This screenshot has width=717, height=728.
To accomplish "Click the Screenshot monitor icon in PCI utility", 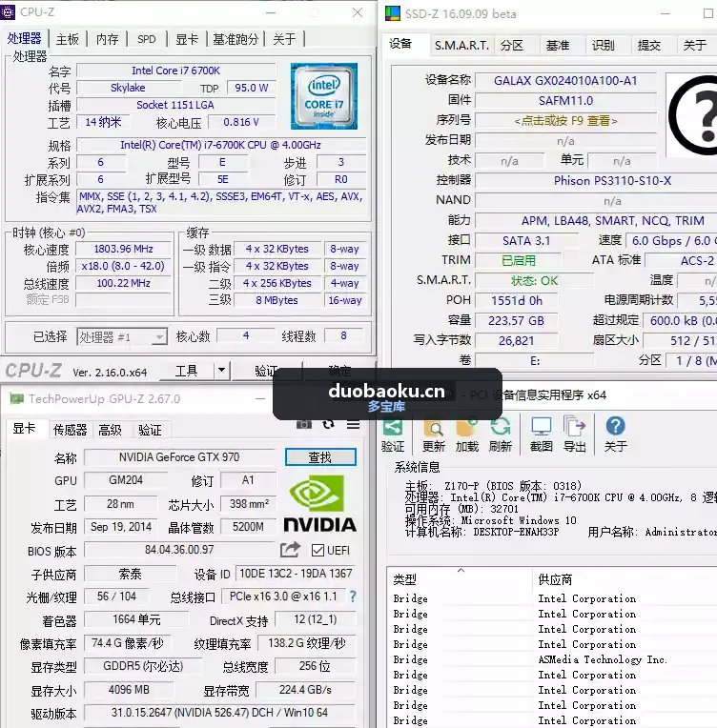I will 542,427.
